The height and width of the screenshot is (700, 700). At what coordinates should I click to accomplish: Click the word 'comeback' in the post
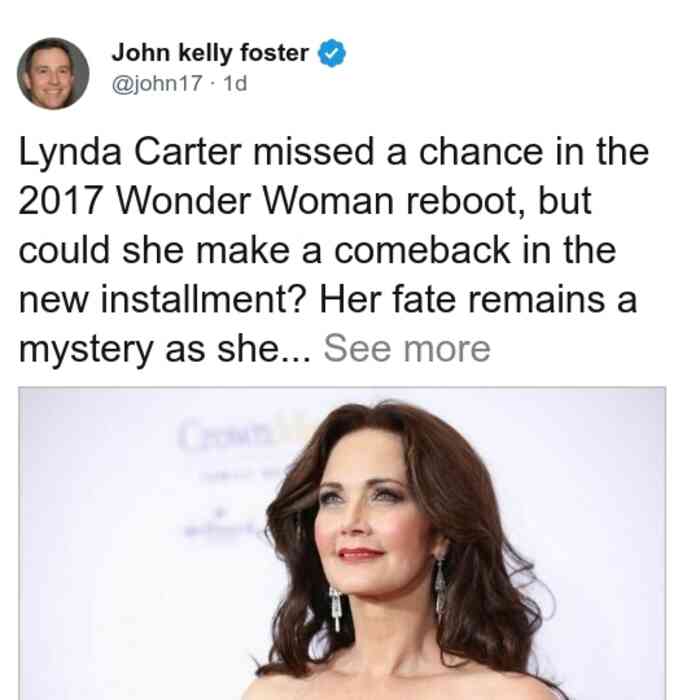422,250
